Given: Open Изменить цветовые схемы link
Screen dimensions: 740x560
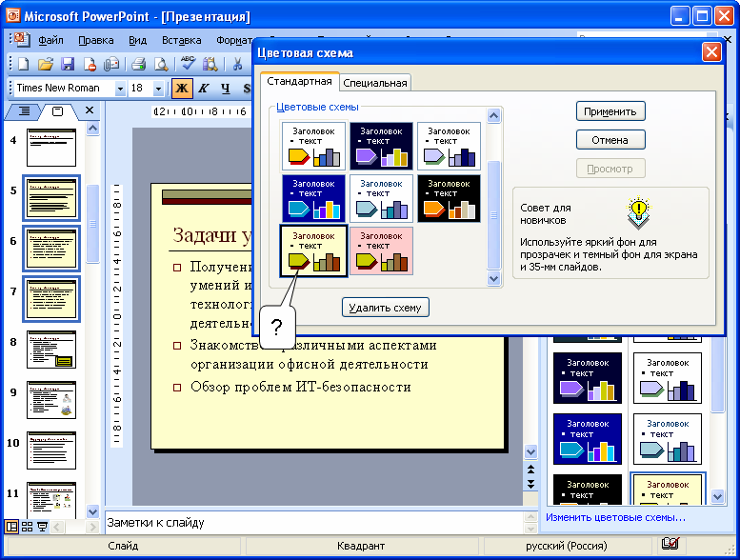Looking at the screenshot, I should coord(615,517).
